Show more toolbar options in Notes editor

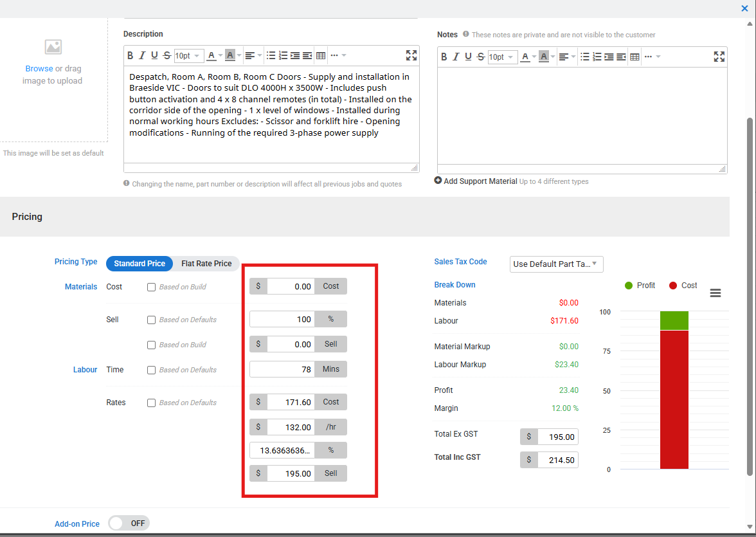point(652,57)
